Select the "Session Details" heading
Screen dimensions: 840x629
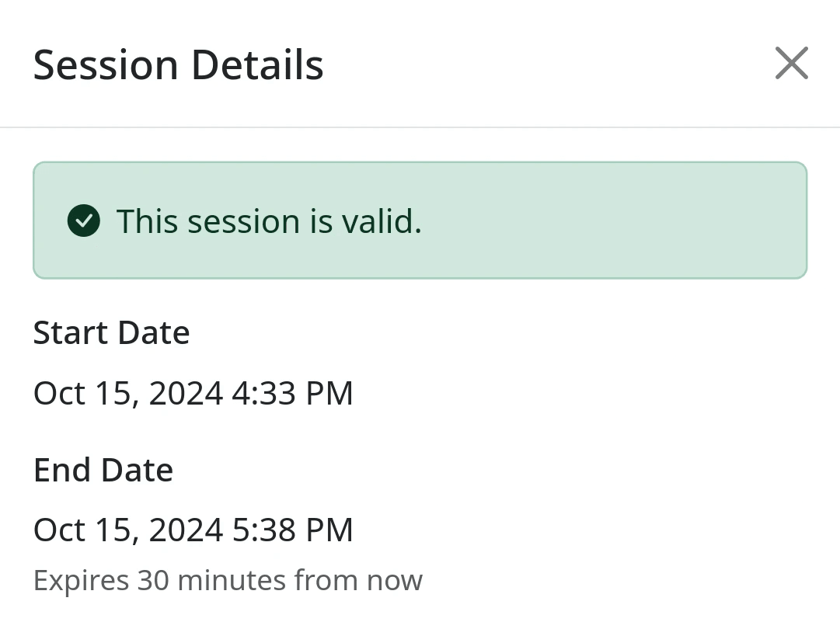coord(178,64)
